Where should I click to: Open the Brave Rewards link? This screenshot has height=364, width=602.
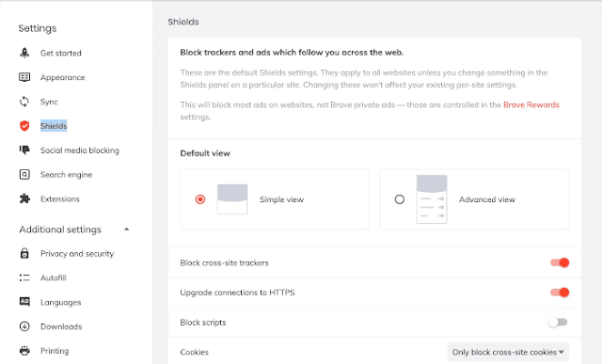click(x=531, y=104)
